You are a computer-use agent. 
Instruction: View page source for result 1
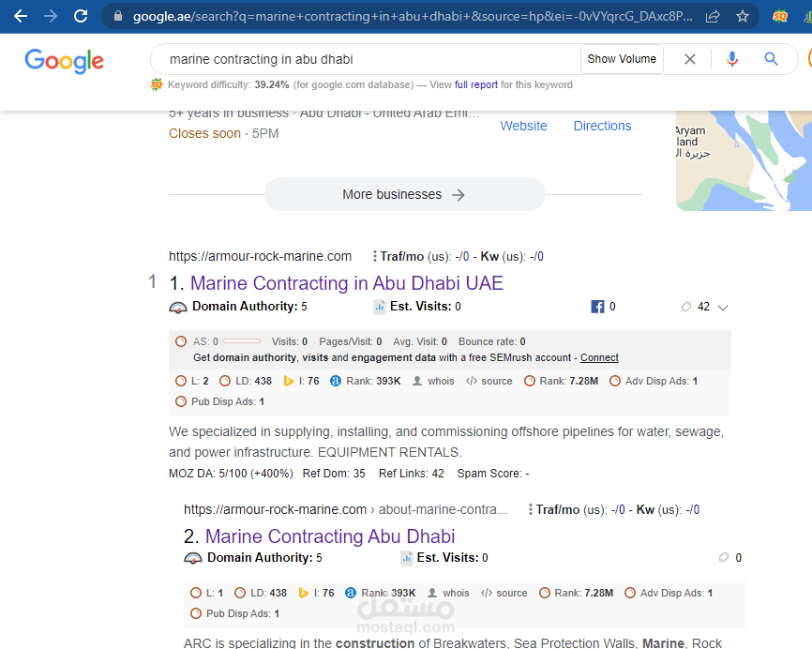(x=489, y=381)
